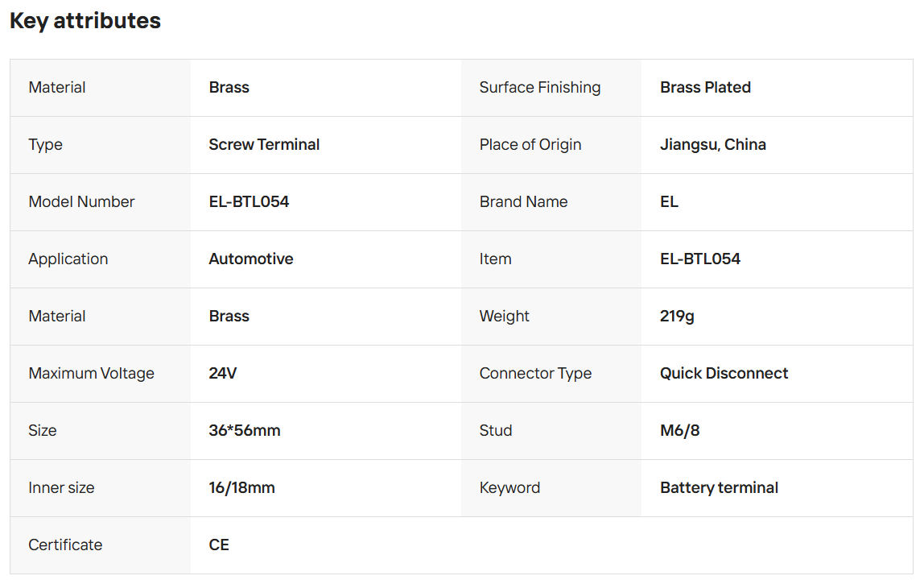
Task: Click the Brass Plated value
Action: pyautogui.click(x=705, y=88)
